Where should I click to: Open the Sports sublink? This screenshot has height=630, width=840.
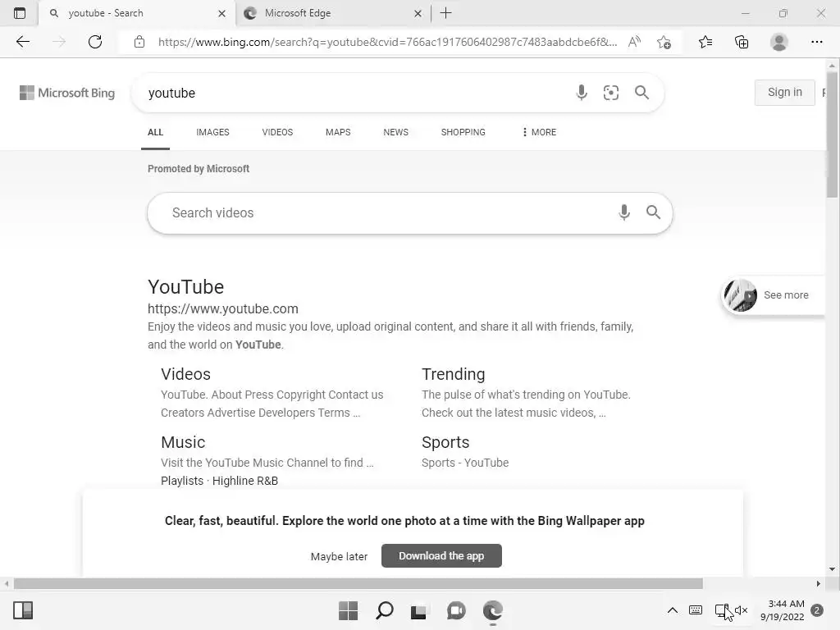pos(445,442)
